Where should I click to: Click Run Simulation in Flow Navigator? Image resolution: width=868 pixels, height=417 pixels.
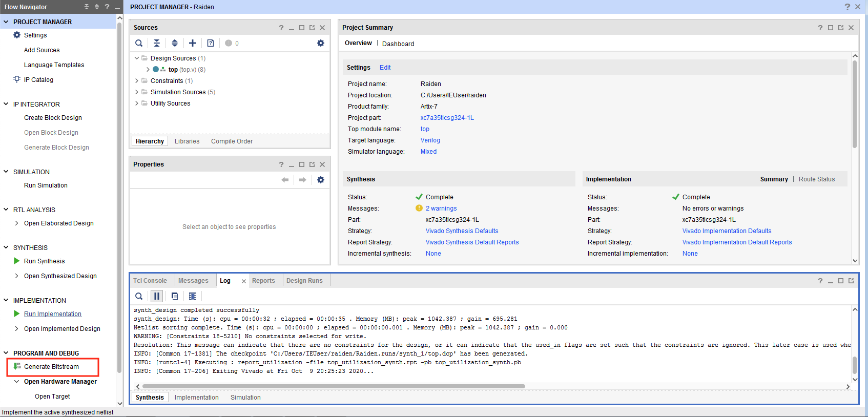pos(46,185)
